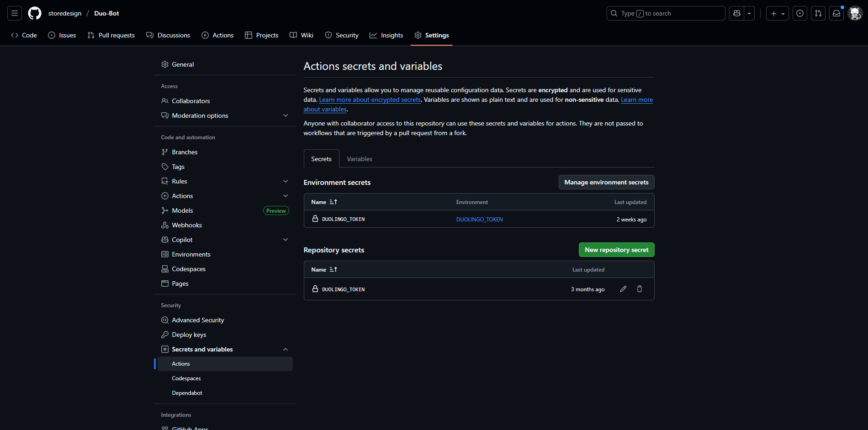The image size is (868, 430).
Task: Open the repository Actions tab
Action: (217, 35)
